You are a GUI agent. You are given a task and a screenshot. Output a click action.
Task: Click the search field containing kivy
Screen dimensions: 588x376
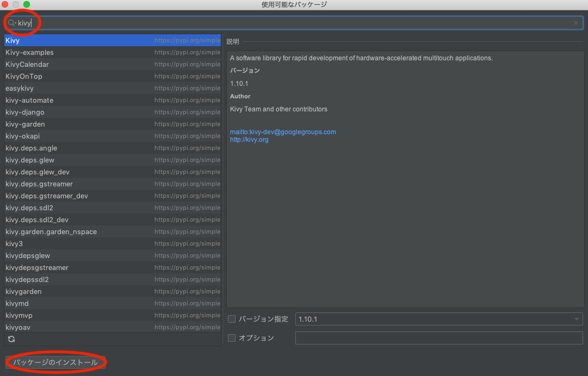click(x=294, y=23)
